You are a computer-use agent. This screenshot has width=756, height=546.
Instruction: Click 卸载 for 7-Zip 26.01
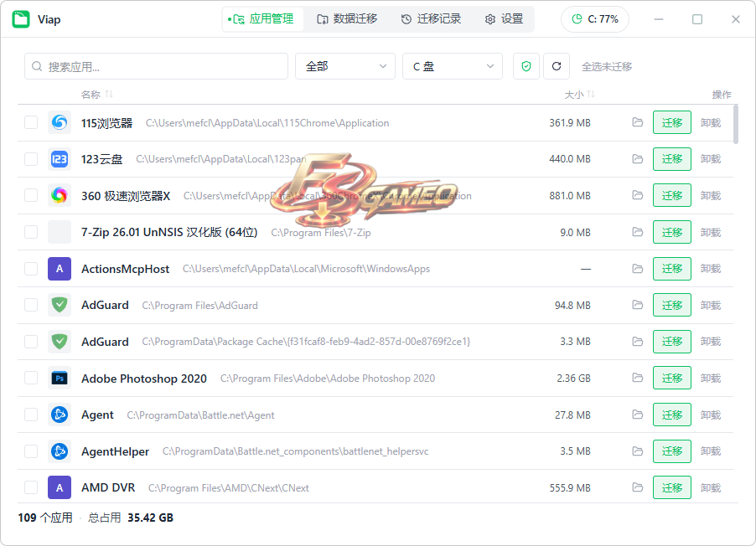[x=710, y=232]
